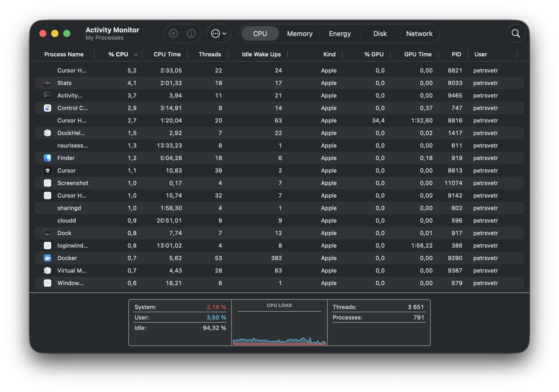Click Idle Wake Ups value 382
Image resolution: width=559 pixels, height=392 pixels.
tap(276, 258)
